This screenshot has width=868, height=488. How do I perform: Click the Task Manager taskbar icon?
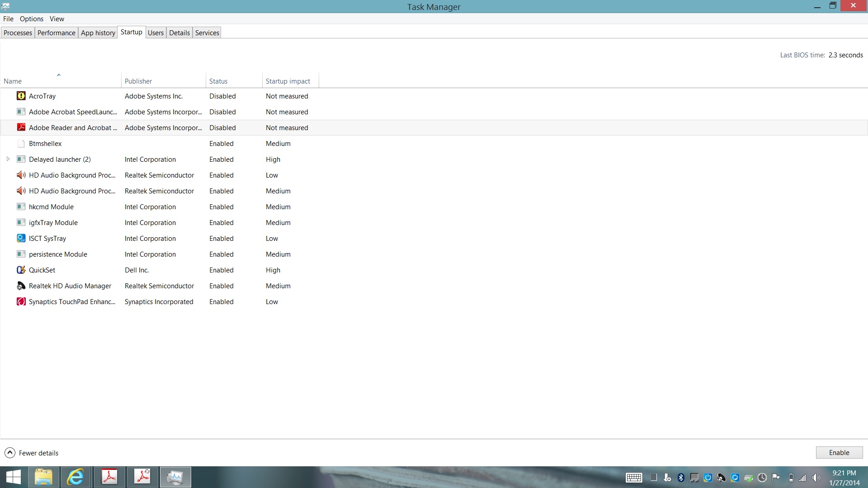[175, 477]
